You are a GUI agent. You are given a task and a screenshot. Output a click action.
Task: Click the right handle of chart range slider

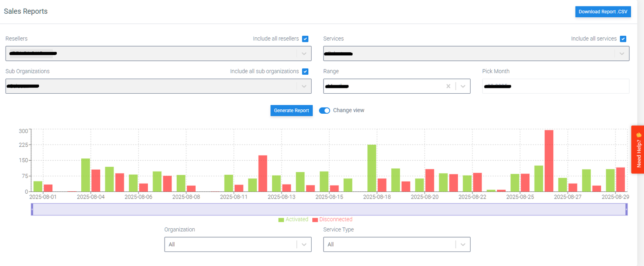[626, 209]
